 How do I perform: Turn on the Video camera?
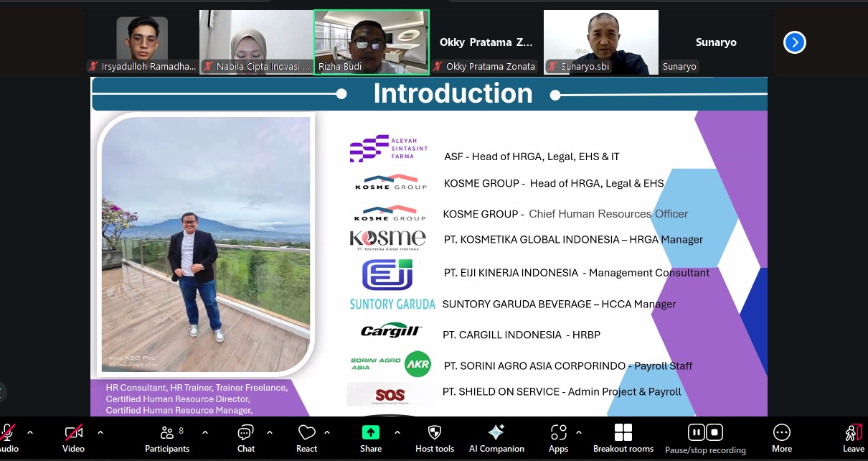coord(73,433)
